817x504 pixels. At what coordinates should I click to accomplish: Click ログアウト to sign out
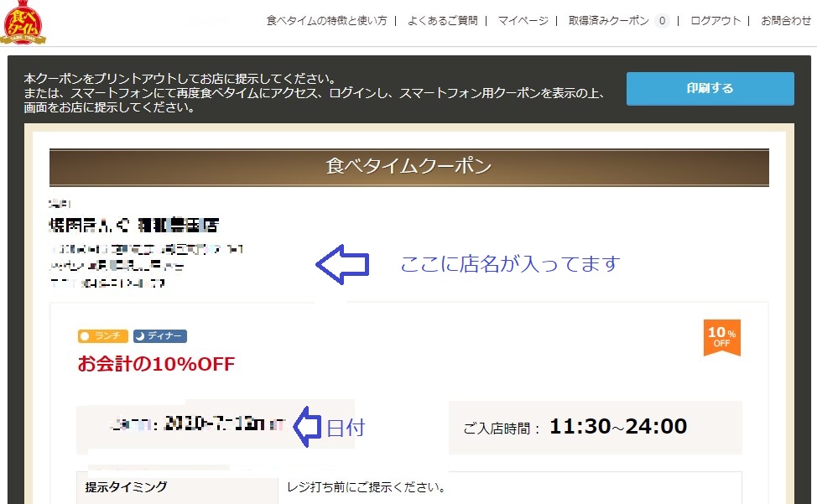point(716,21)
